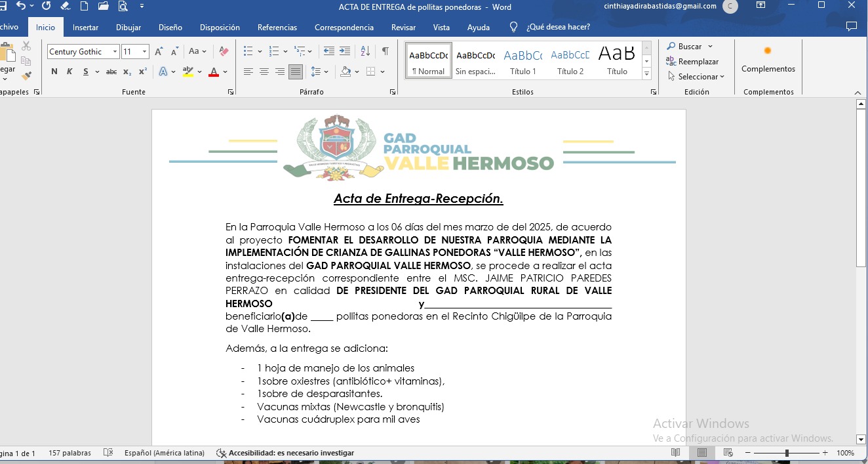Image resolution: width=868 pixels, height=464 pixels.
Task: Open the font size 11 dropdown
Action: (144, 52)
